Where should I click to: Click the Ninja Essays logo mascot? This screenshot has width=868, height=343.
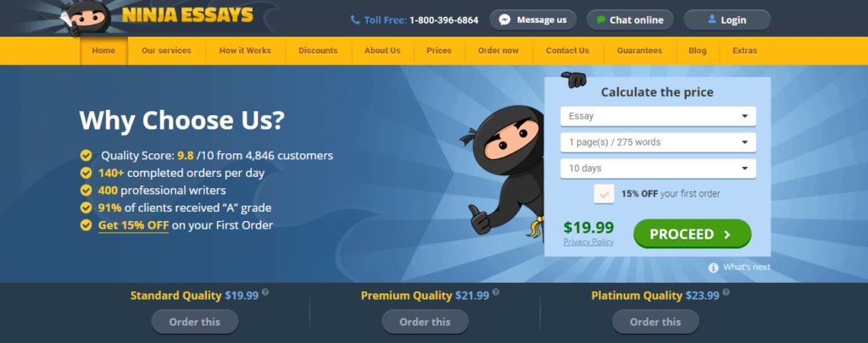pyautogui.click(x=87, y=19)
